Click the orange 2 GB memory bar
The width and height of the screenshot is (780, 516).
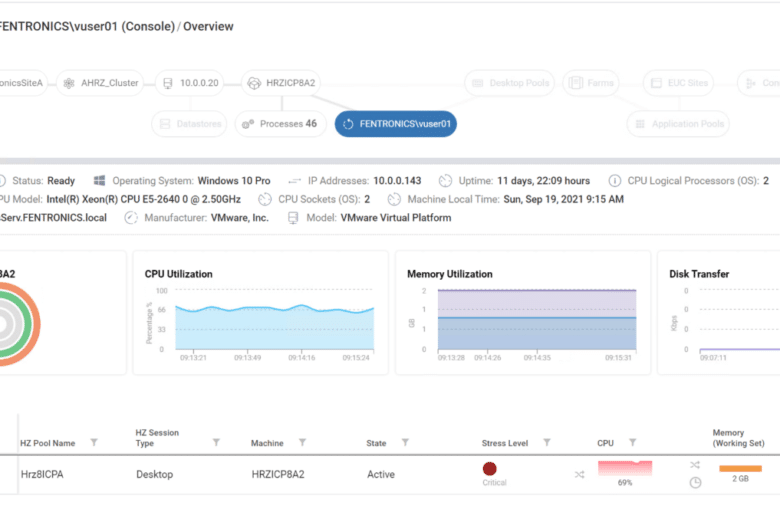[x=740, y=468]
